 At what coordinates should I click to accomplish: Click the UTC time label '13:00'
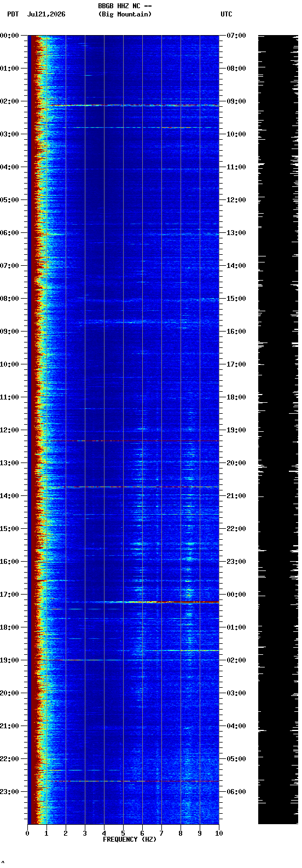pos(236,233)
